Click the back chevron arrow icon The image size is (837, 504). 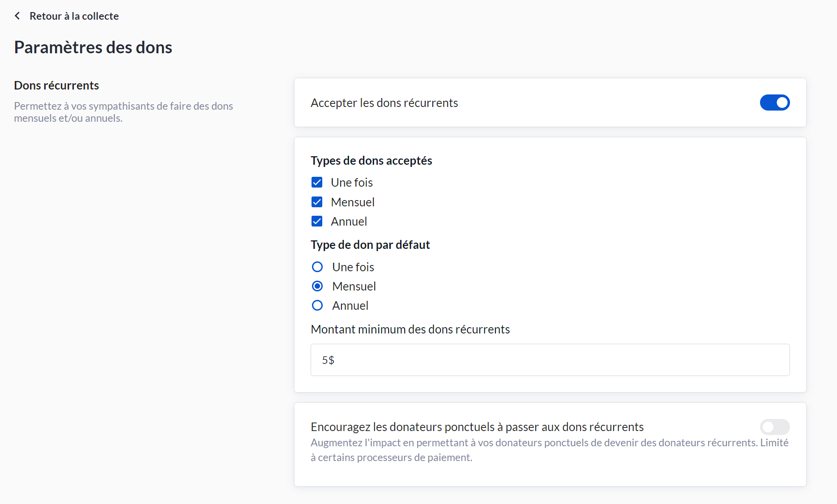click(x=17, y=16)
